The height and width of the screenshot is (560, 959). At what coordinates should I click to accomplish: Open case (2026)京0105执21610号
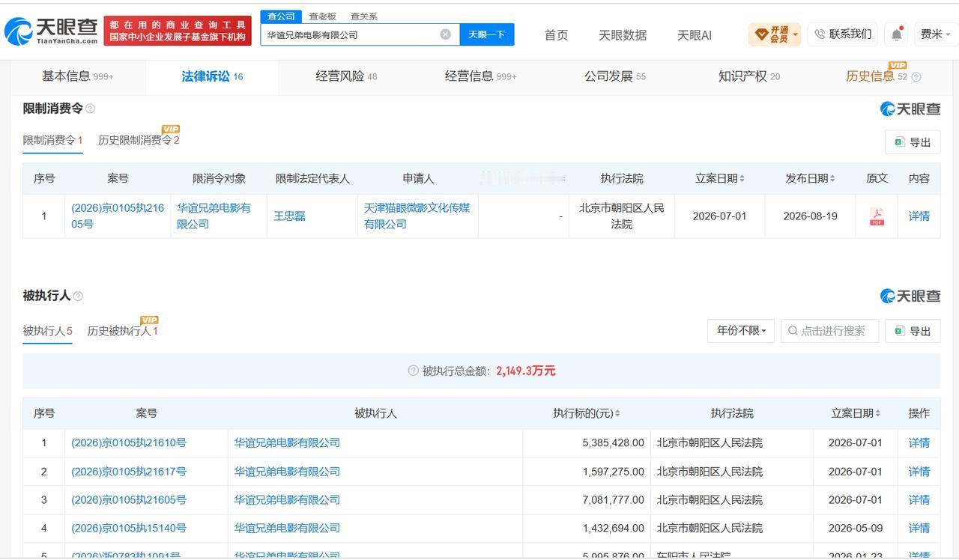click(x=129, y=443)
